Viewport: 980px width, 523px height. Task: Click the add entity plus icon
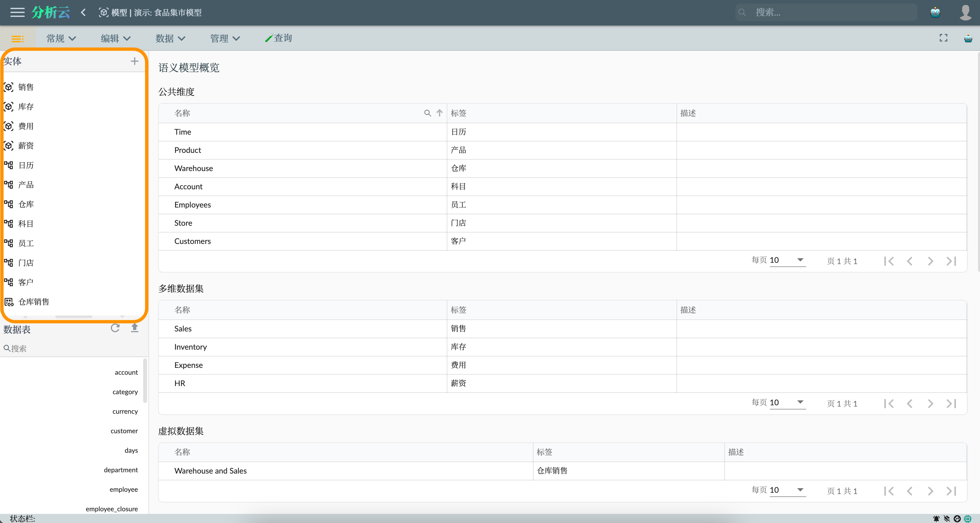pyautogui.click(x=134, y=61)
